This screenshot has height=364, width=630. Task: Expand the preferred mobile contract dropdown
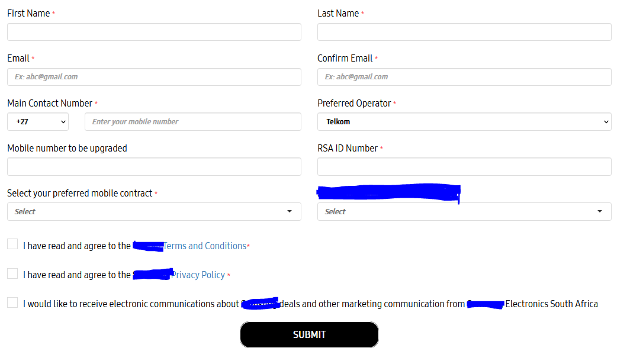[154, 212]
